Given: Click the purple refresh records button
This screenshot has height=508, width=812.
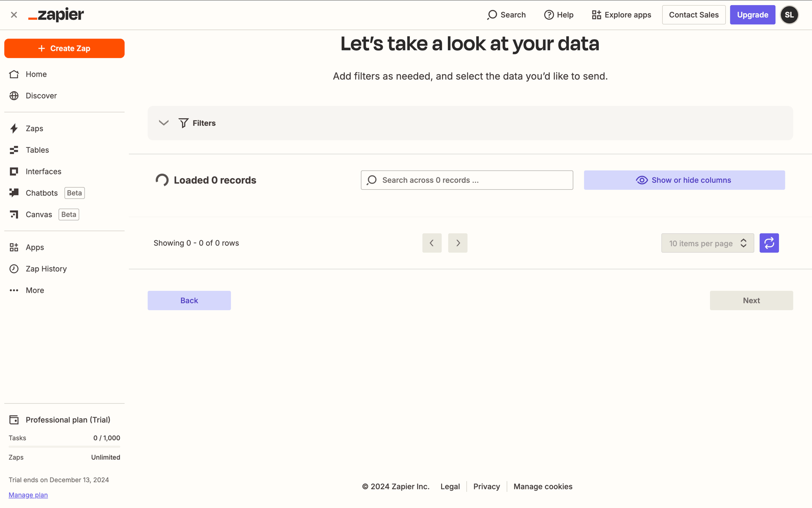Looking at the screenshot, I should [x=769, y=243].
